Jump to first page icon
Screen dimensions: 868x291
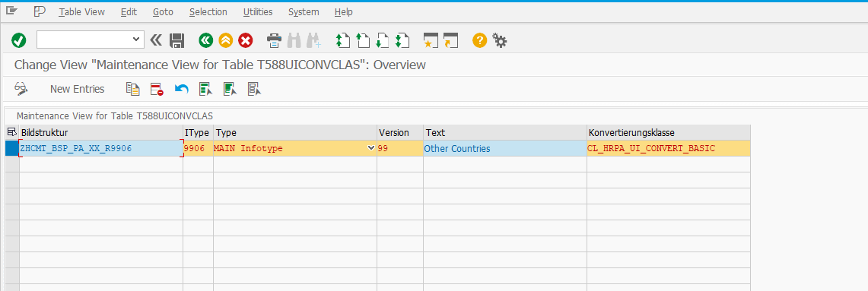[343, 40]
